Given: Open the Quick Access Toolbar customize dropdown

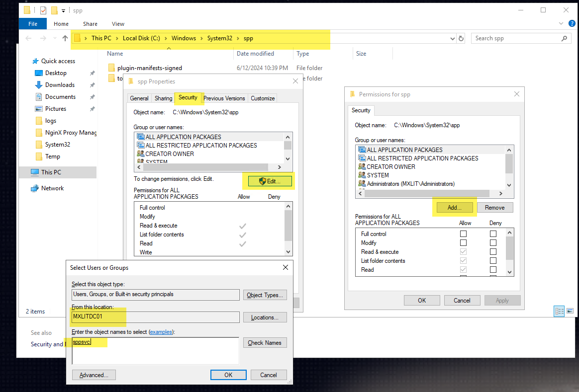Looking at the screenshot, I should click(64, 10).
